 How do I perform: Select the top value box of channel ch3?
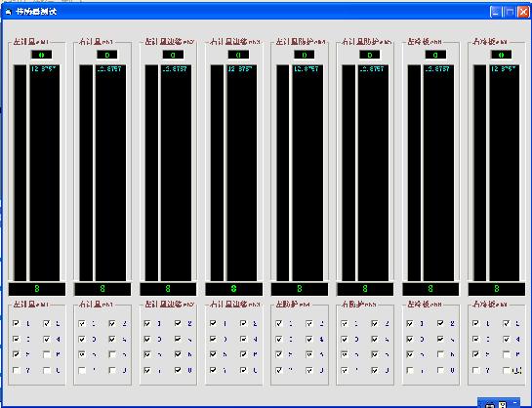click(238, 55)
